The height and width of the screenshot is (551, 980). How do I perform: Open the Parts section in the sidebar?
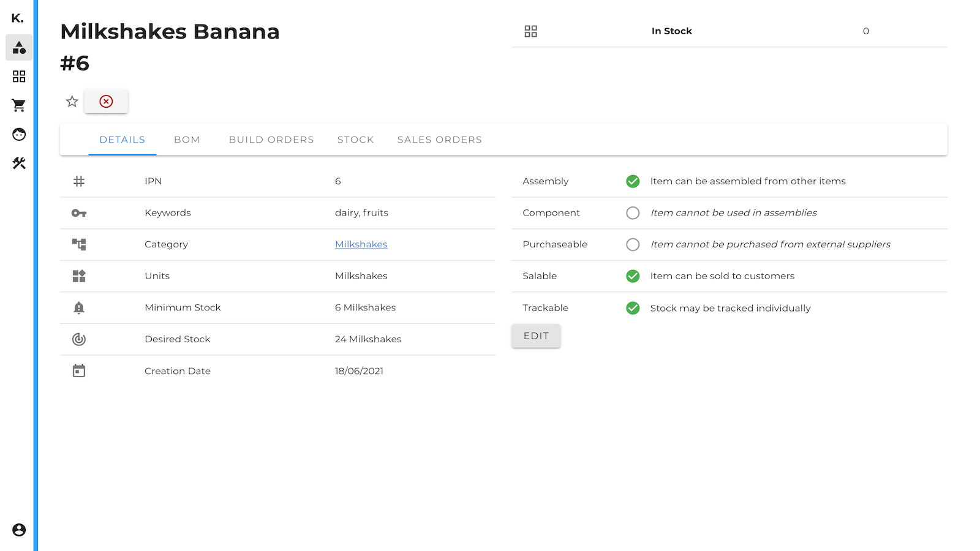click(x=18, y=48)
